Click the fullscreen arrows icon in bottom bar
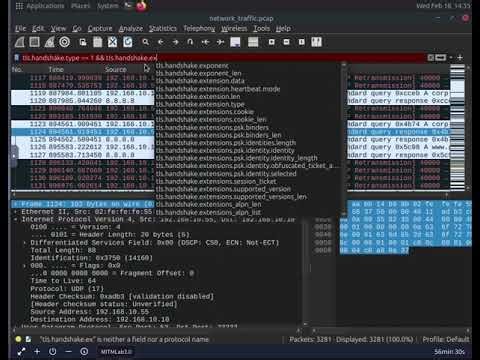The width and height of the screenshot is (480, 360). click(21, 351)
